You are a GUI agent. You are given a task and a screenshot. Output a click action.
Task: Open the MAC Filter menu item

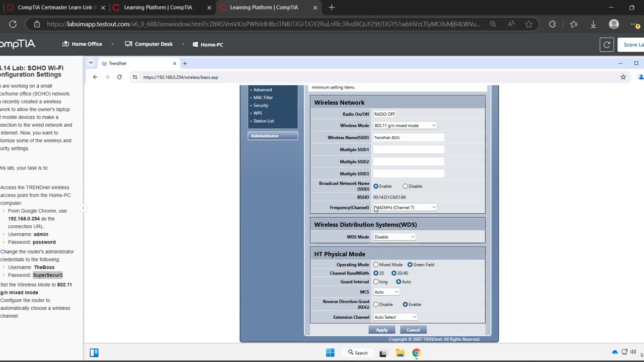click(263, 98)
